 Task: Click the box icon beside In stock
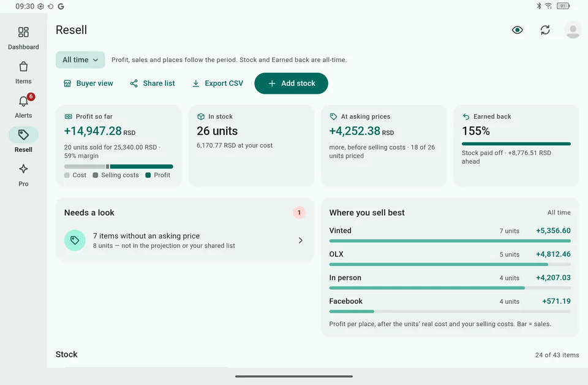(x=201, y=116)
